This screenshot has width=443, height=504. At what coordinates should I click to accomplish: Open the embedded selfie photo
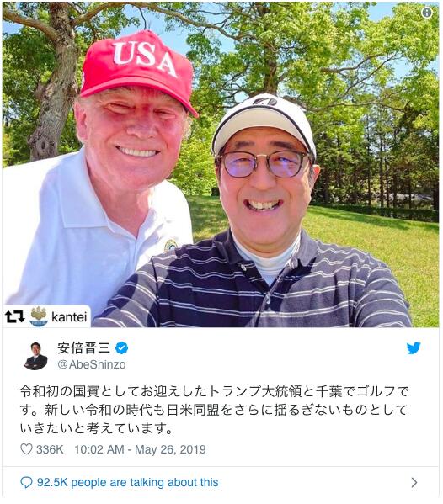click(x=221, y=165)
